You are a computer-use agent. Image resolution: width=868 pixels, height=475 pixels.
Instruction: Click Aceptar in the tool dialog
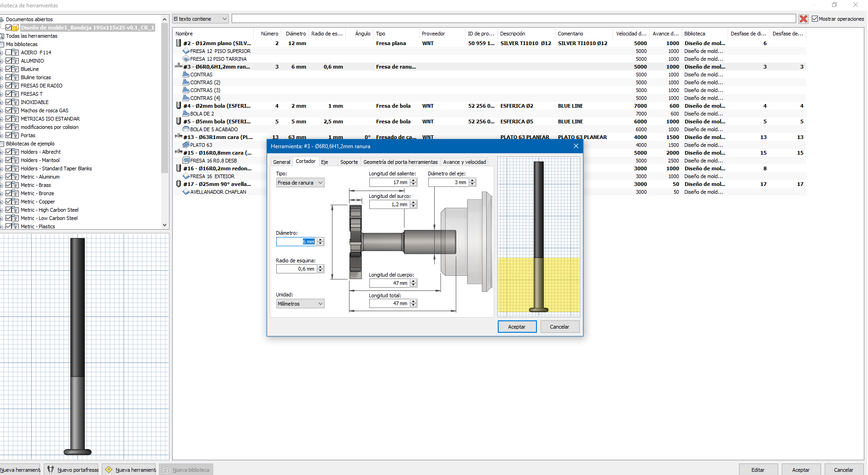coord(517,327)
